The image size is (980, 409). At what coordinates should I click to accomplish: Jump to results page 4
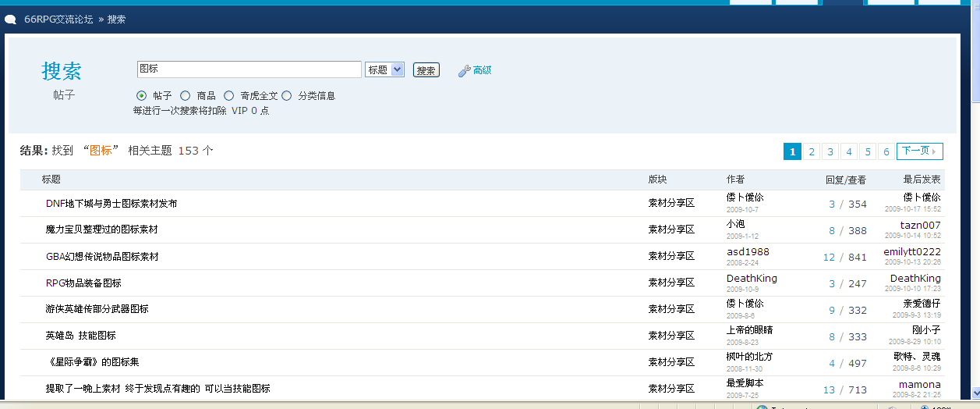pos(849,151)
